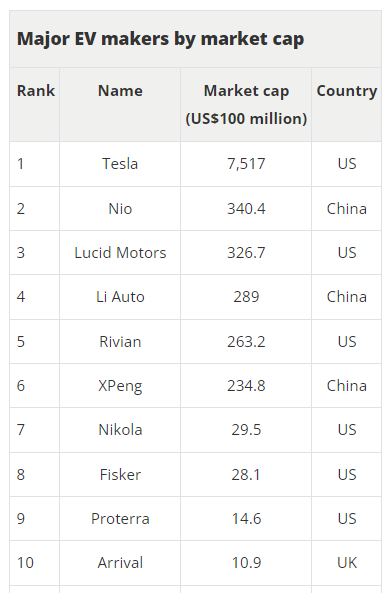Screen dimensions: 385x593
Task: Click the Arrival name cell
Action: pos(120,563)
